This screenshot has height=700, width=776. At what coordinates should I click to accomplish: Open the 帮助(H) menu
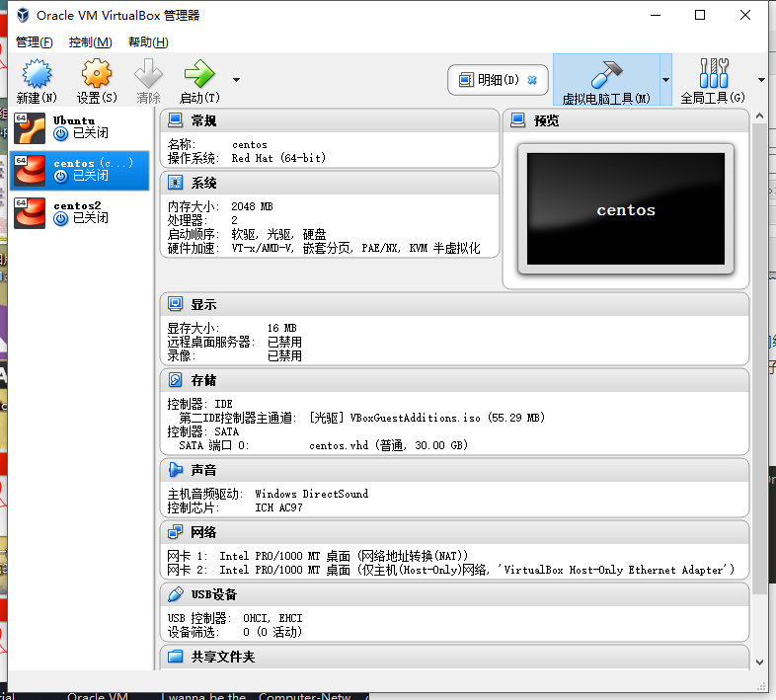pos(148,42)
